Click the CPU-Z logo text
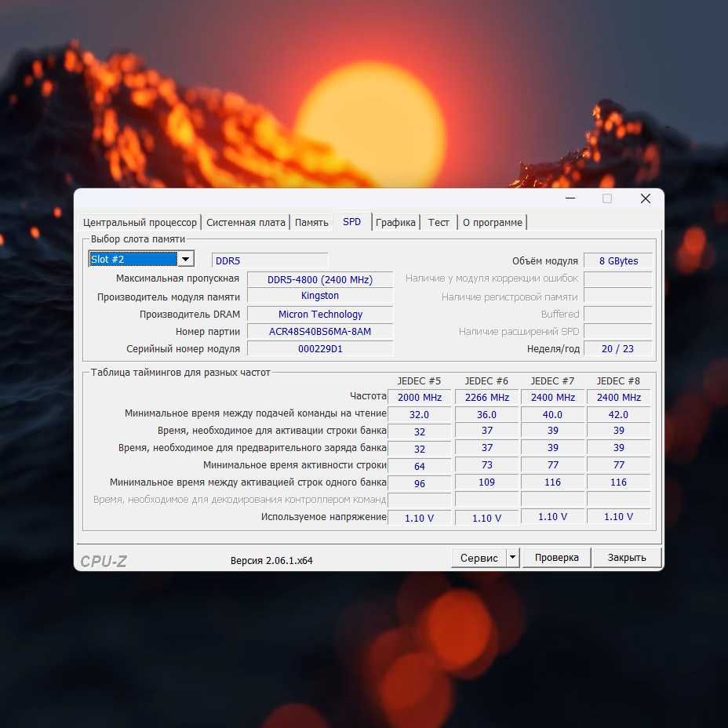728x728 pixels. [103, 561]
